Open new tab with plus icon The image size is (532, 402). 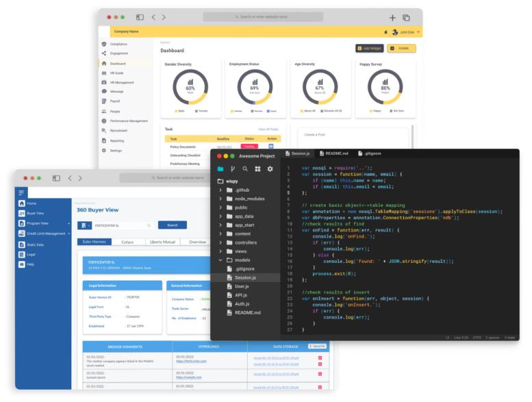click(392, 17)
